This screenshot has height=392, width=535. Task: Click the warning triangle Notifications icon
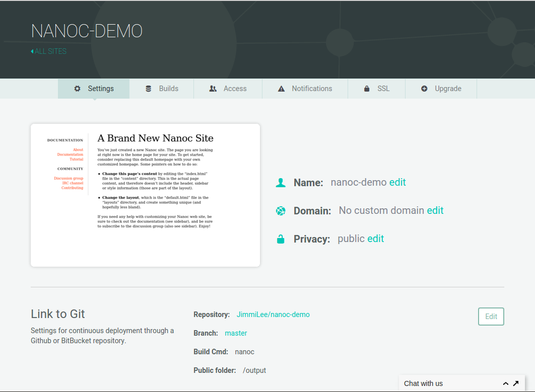pos(281,89)
